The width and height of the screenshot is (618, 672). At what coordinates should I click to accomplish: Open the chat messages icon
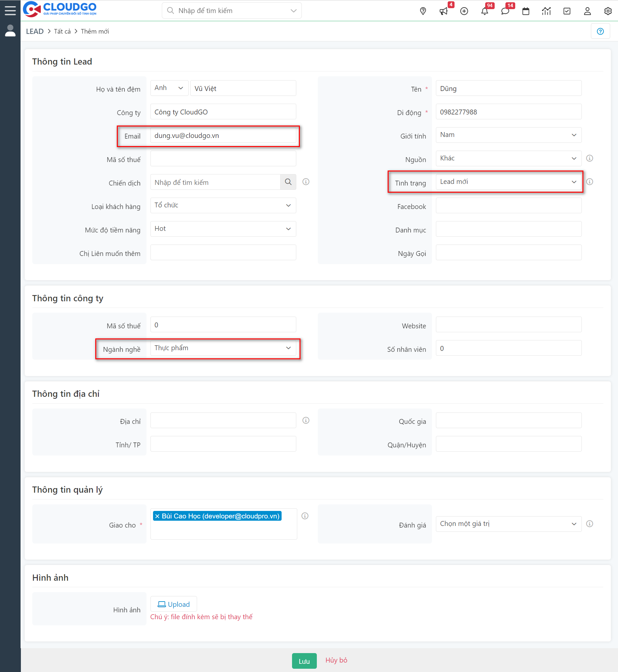tap(505, 11)
